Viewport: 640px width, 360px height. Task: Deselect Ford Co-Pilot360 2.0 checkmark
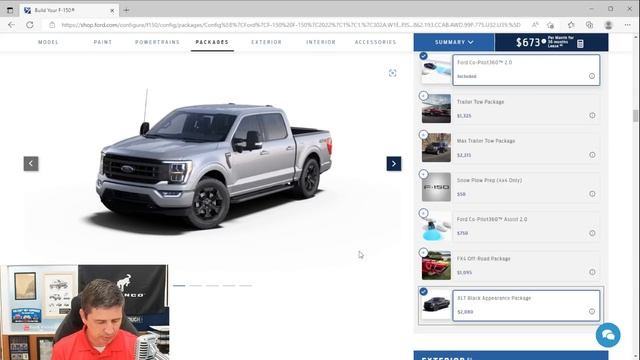coord(423,56)
